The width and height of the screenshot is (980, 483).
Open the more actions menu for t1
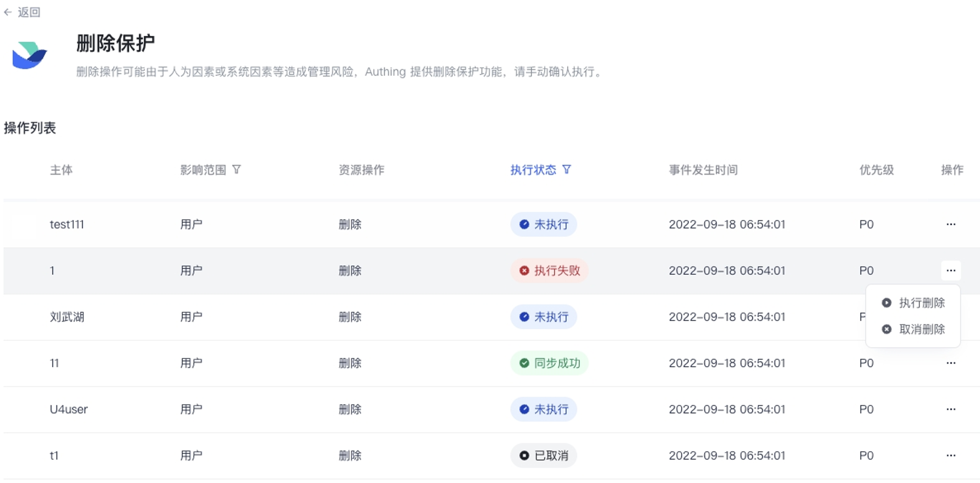(950, 455)
